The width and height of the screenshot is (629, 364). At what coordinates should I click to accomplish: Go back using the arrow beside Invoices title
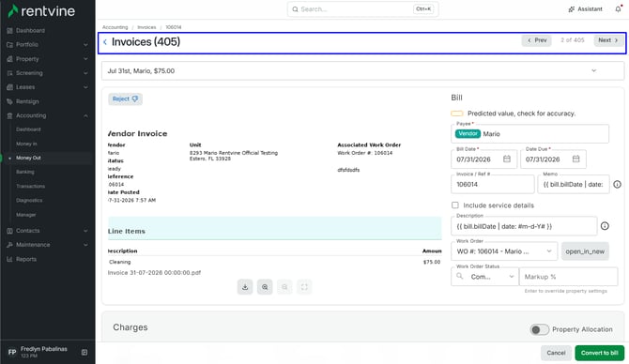(x=105, y=41)
